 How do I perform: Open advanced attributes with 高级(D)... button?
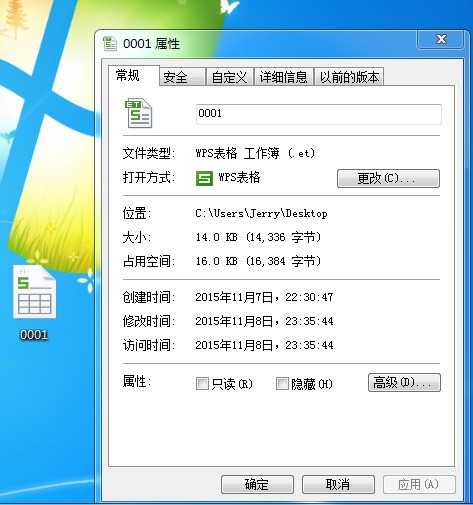pos(404,382)
